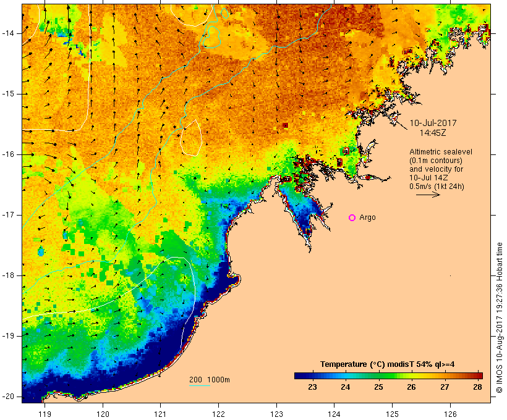Click the velocity scale reference arrow
Screen dimensions: 507x420
tap(428, 195)
